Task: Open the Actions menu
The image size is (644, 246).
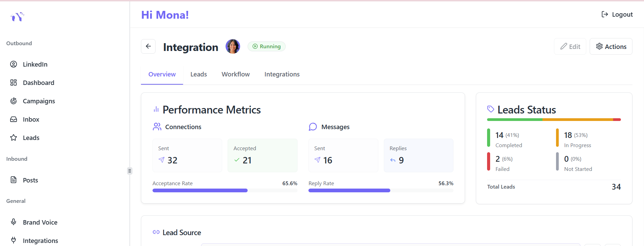Action: tap(611, 47)
